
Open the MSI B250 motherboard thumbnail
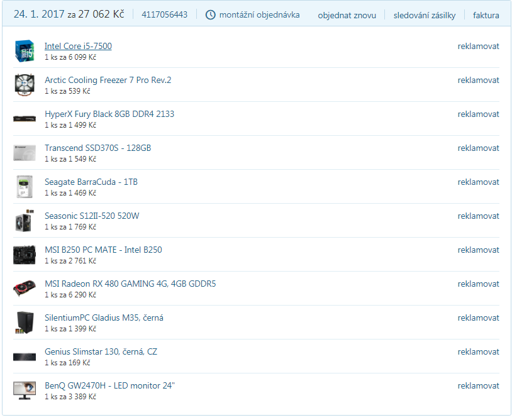pos(25,255)
